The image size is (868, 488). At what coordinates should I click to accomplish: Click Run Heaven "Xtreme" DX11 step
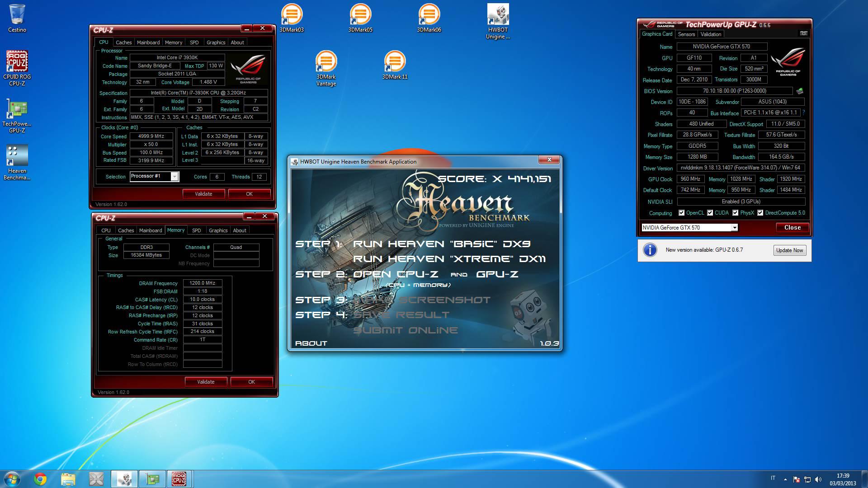coord(449,259)
